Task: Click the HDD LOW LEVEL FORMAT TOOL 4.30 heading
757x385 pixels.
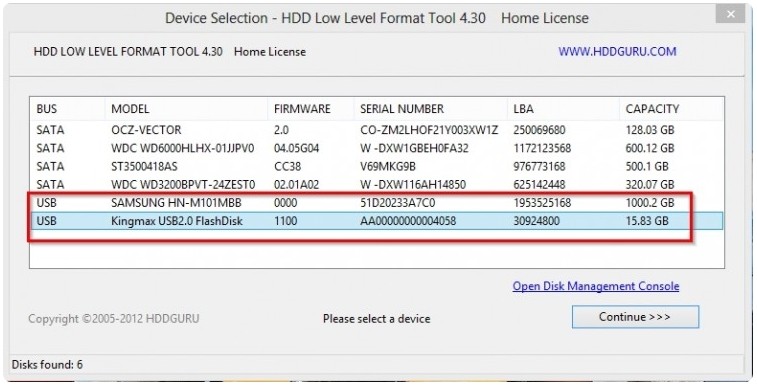Action: point(128,52)
